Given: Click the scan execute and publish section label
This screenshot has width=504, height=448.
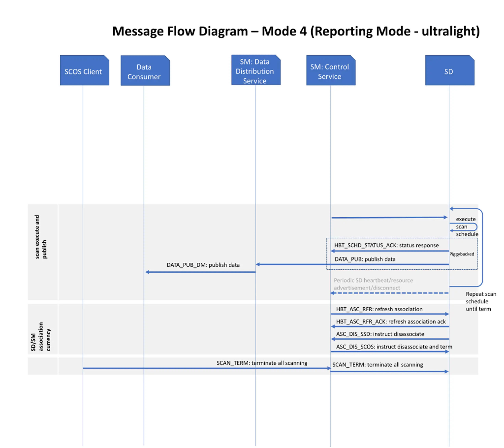Looking at the screenshot, I should (x=41, y=237).
